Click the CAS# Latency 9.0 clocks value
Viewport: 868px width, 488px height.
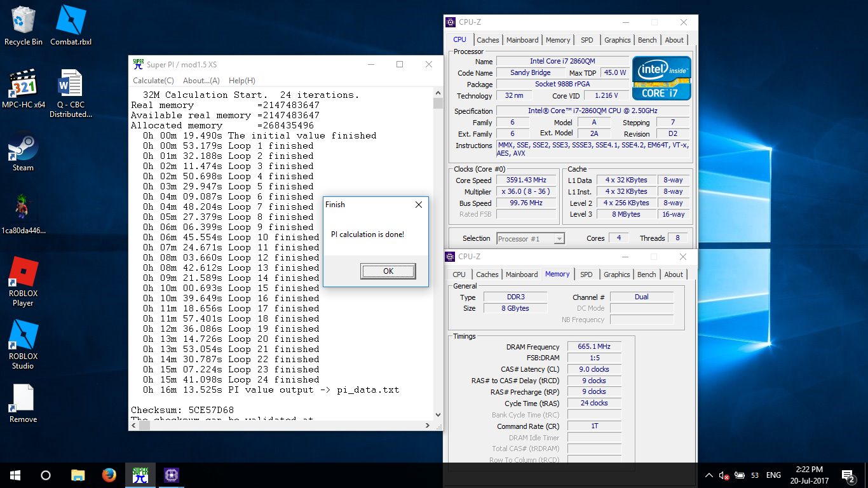point(594,369)
